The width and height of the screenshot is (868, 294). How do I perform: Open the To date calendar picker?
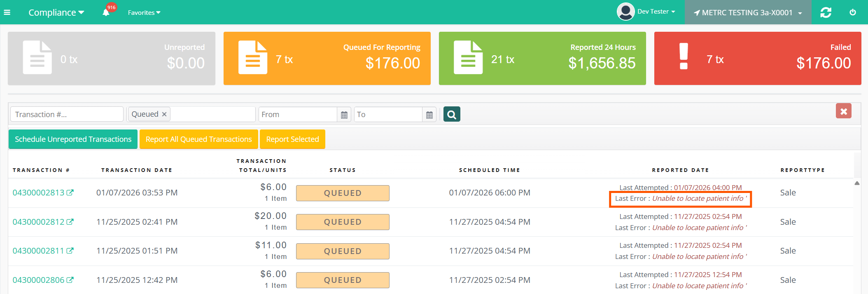[429, 115]
